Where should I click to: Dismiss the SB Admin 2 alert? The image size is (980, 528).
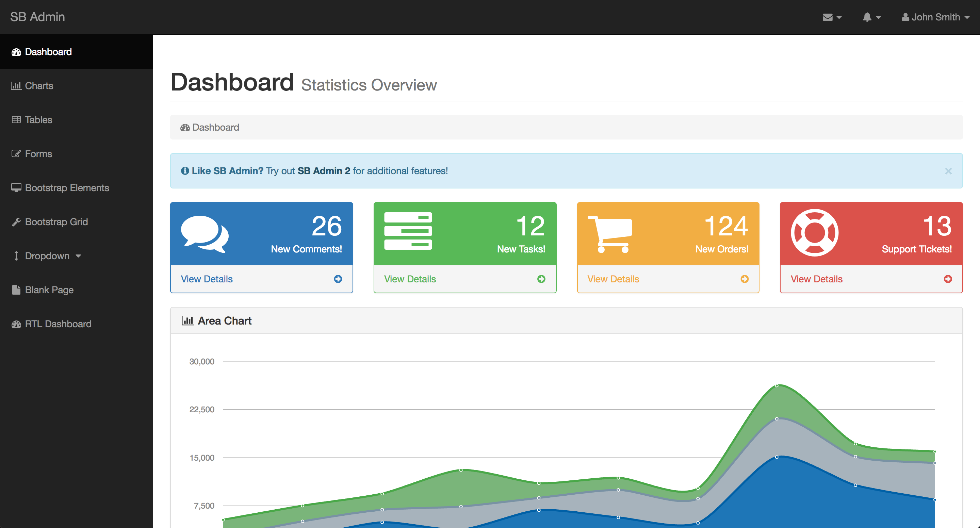tap(948, 171)
